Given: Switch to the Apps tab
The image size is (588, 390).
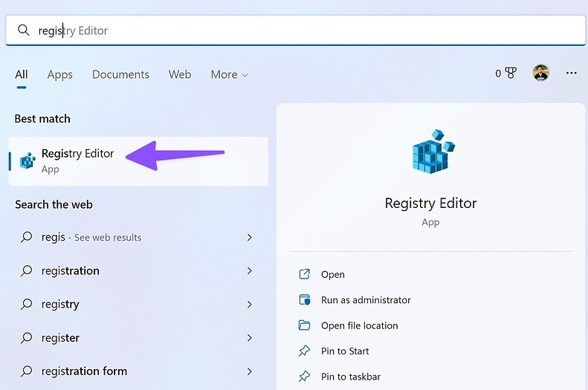Looking at the screenshot, I should coord(60,74).
